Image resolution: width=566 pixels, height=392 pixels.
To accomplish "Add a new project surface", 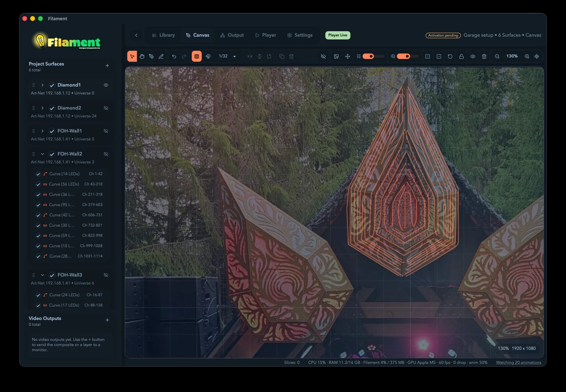I will pos(107,65).
